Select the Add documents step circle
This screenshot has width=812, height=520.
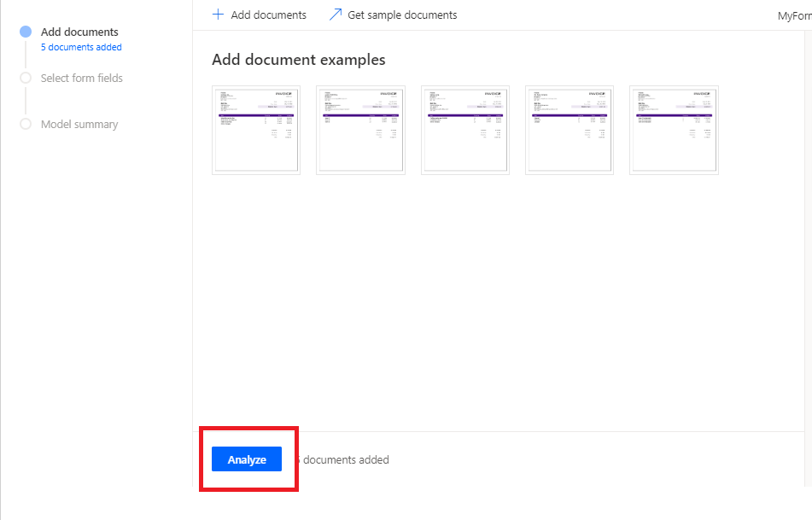26,32
